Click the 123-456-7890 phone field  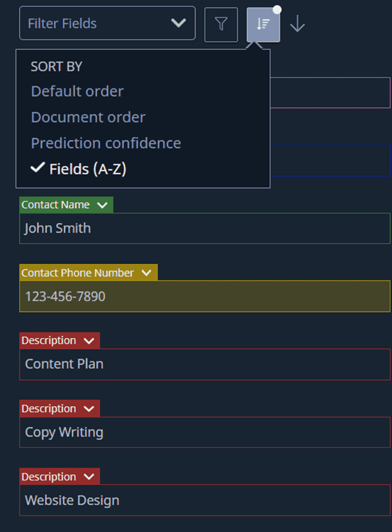coord(205,297)
